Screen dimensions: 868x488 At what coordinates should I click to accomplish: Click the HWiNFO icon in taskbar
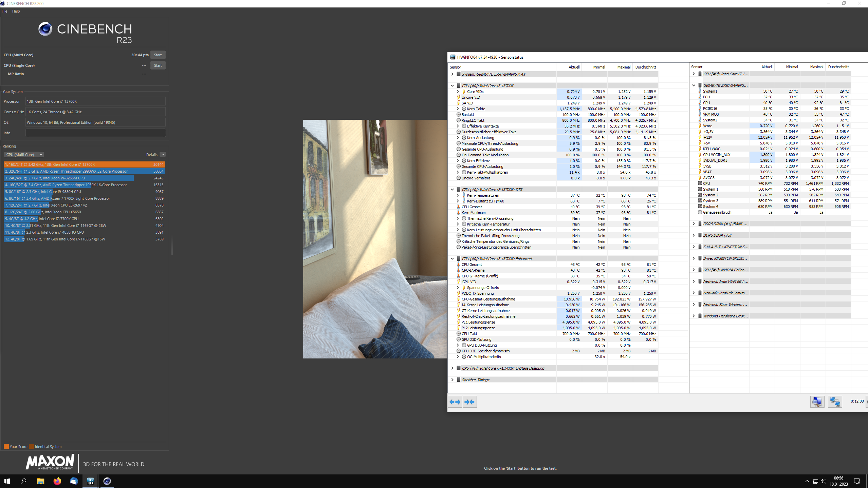(90, 481)
